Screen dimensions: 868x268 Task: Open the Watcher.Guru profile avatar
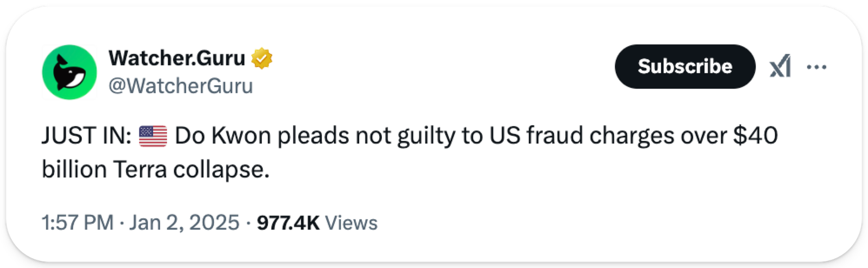[69, 72]
